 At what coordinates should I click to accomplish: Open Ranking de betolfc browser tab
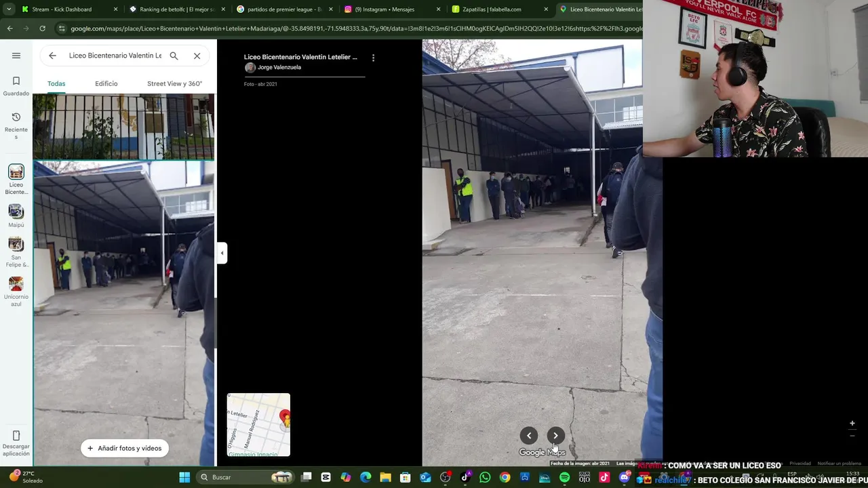pos(176,9)
